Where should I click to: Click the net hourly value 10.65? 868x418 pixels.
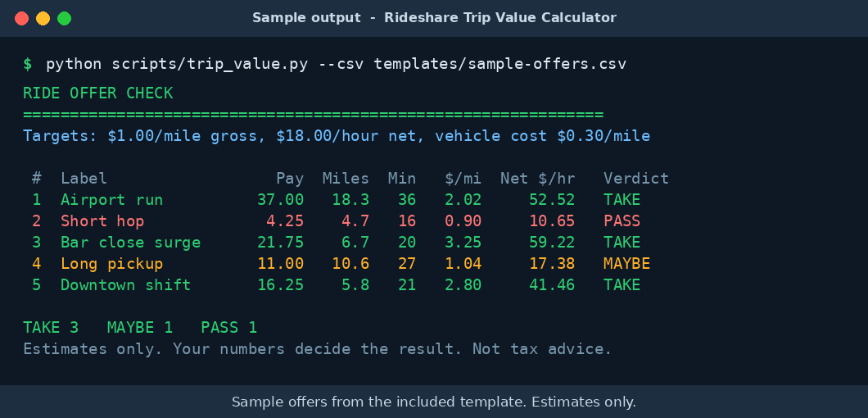pos(552,221)
